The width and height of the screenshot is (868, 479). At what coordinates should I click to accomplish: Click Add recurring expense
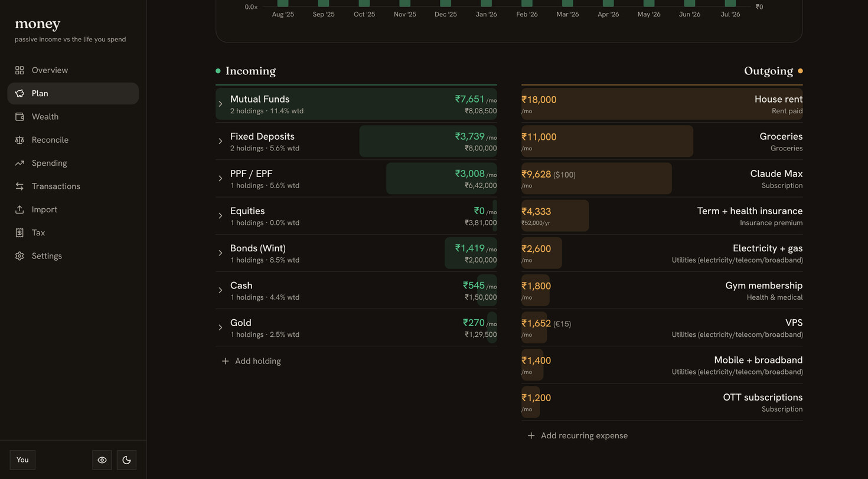point(577,435)
